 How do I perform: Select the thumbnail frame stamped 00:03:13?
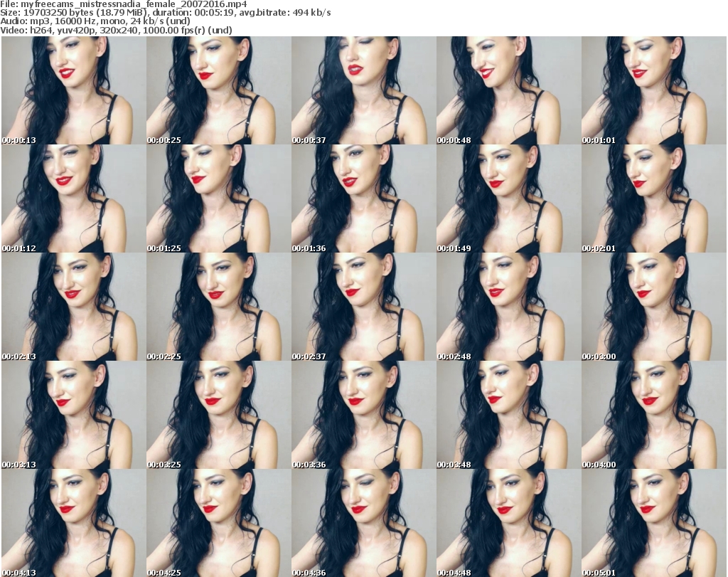[73, 415]
